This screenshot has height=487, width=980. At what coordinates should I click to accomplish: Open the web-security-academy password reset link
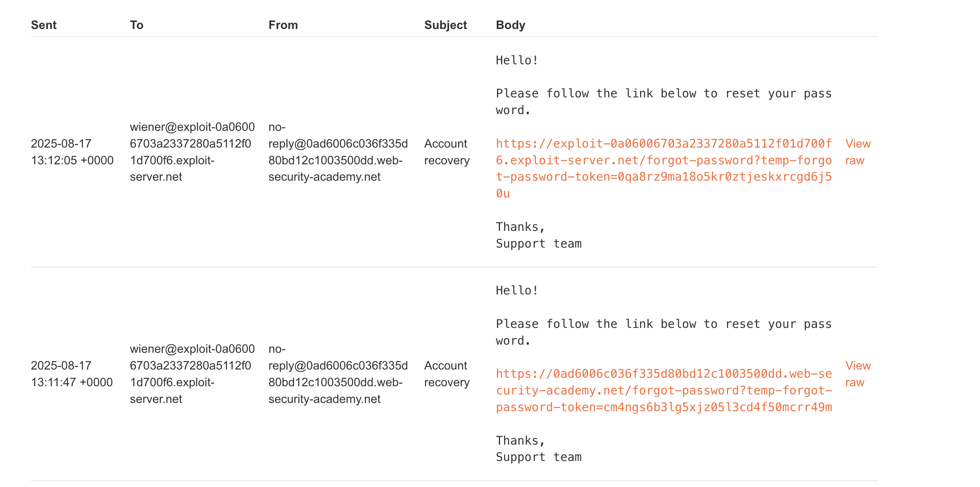coord(663,390)
